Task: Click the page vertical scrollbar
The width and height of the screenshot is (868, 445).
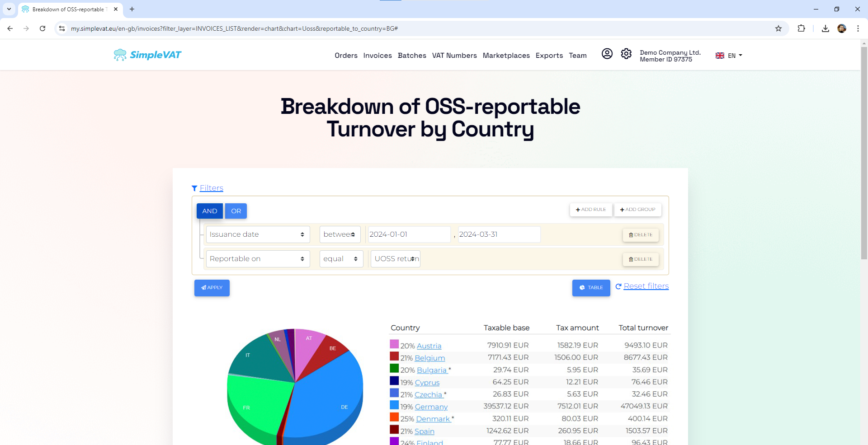Action: tap(864, 154)
